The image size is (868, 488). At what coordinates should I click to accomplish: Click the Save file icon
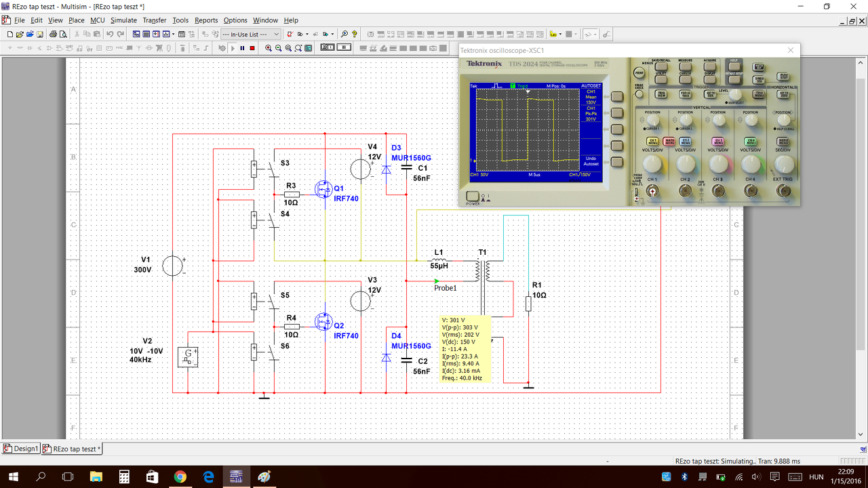tap(40, 34)
